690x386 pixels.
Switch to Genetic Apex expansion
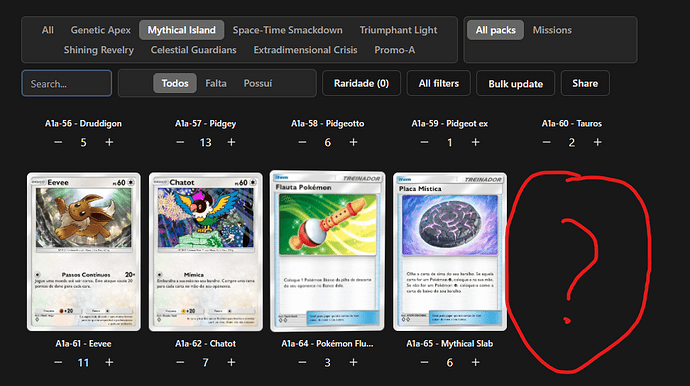101,30
